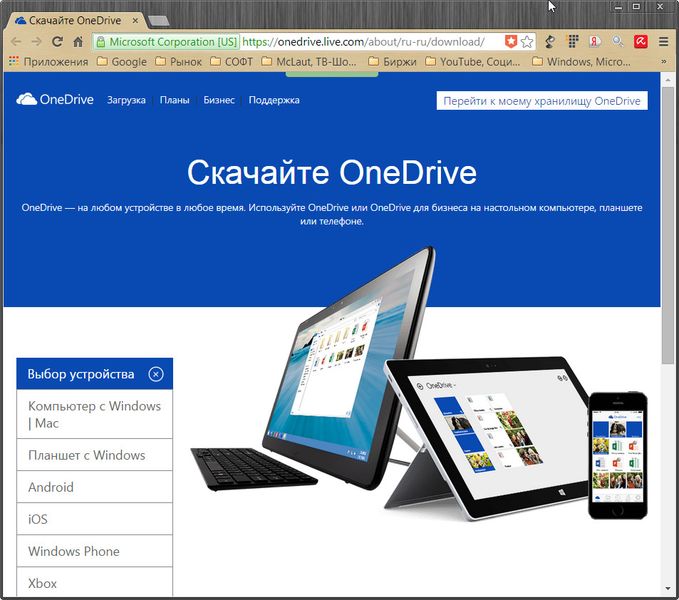This screenshot has width=679, height=600.
Task: Click Перейти к моему хранилищу OneDrive button
Action: point(542,100)
